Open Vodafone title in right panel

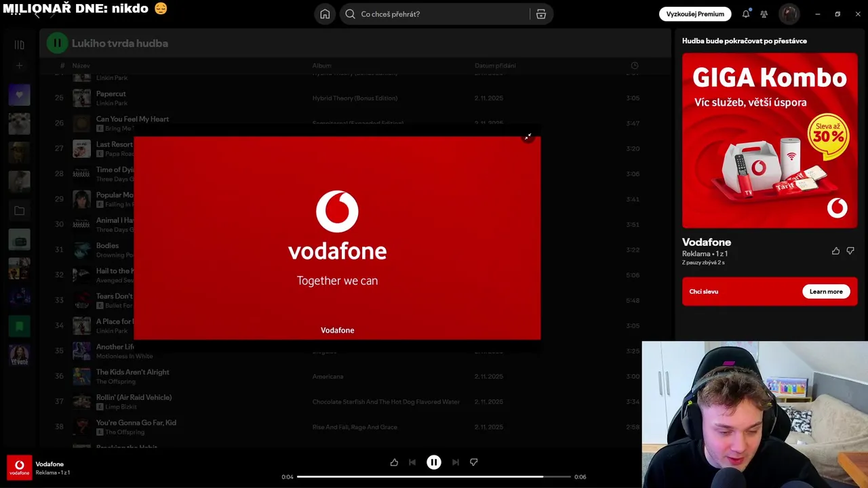[x=707, y=242]
